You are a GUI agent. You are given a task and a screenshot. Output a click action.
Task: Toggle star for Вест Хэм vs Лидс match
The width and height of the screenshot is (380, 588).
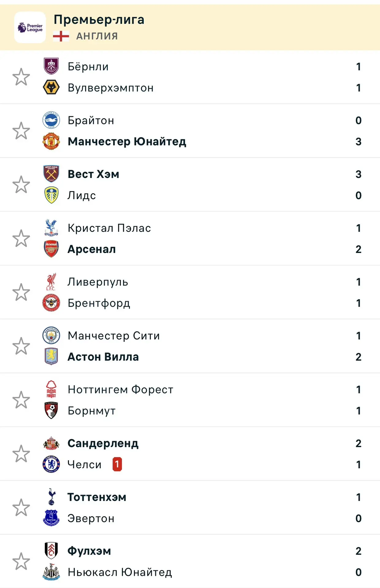[21, 184]
